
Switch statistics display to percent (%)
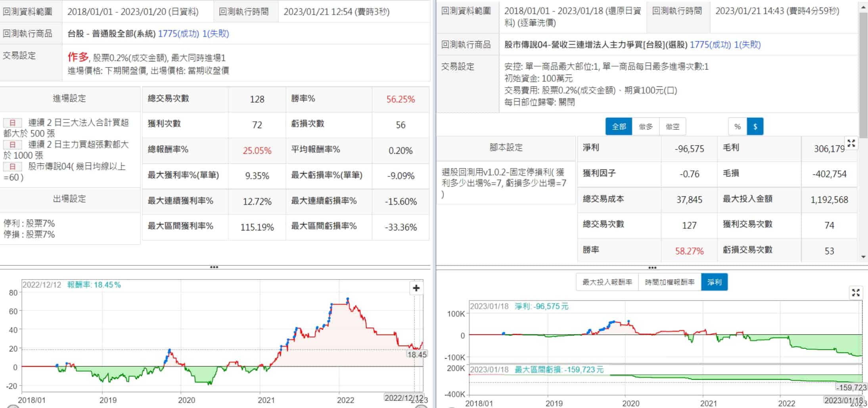[737, 127]
